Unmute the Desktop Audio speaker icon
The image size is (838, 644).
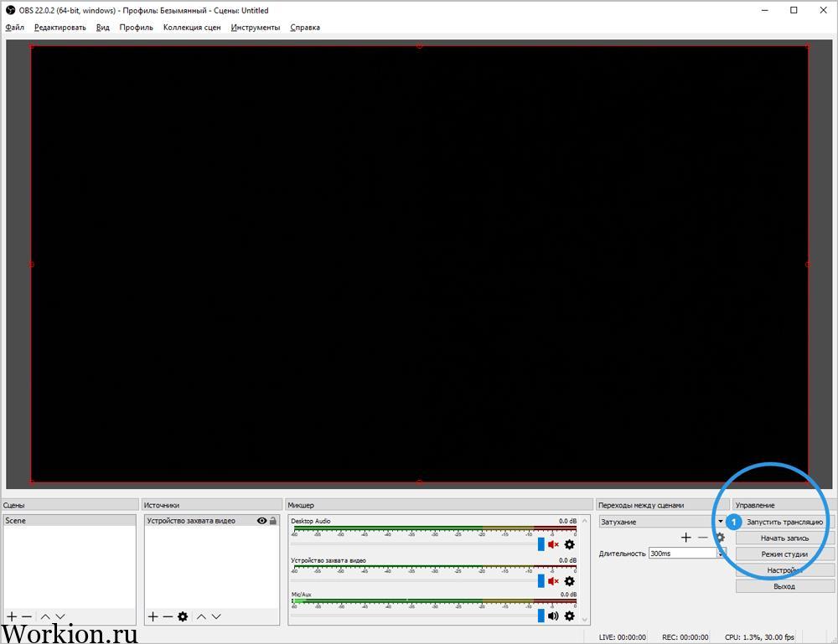[x=553, y=544]
